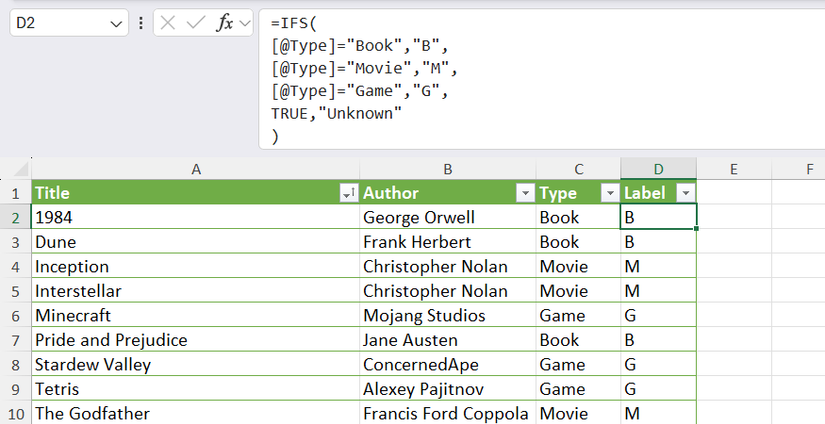Select empty cell E2
The height and width of the screenshot is (424, 825).
(734, 217)
